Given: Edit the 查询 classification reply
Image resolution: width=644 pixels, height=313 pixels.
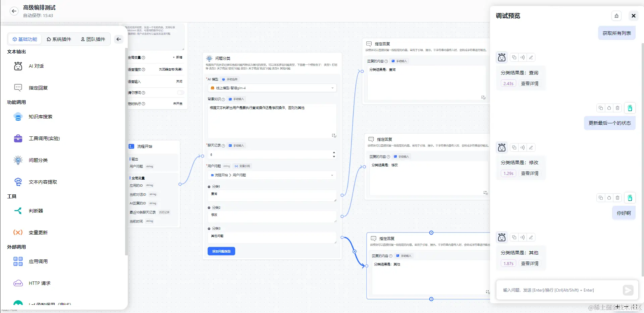Looking at the screenshot, I should coord(531,57).
